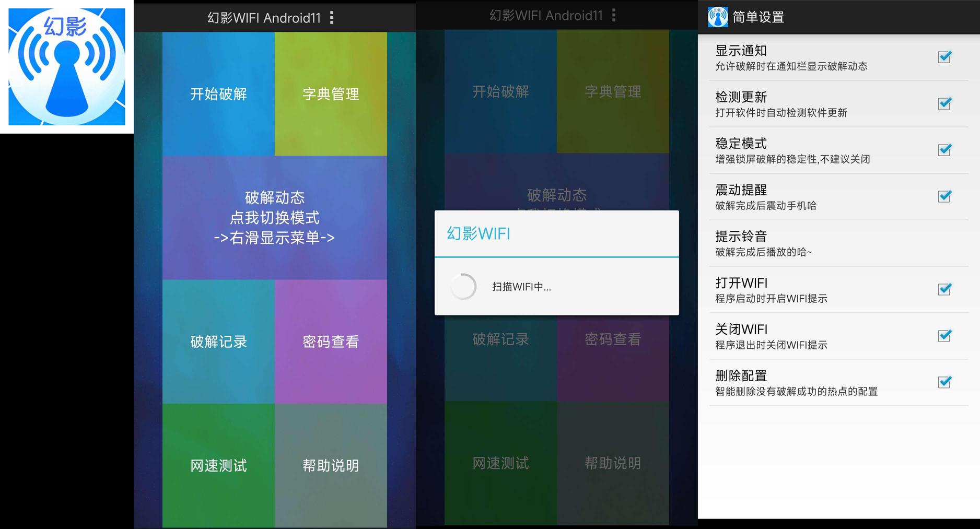Click the 幻影WIFI dialog title

[479, 233]
